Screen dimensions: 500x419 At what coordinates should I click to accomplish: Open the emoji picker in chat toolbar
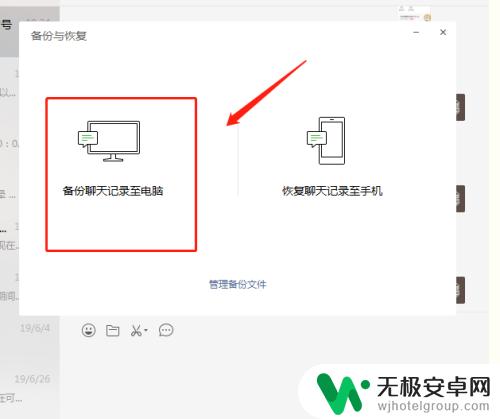89,330
